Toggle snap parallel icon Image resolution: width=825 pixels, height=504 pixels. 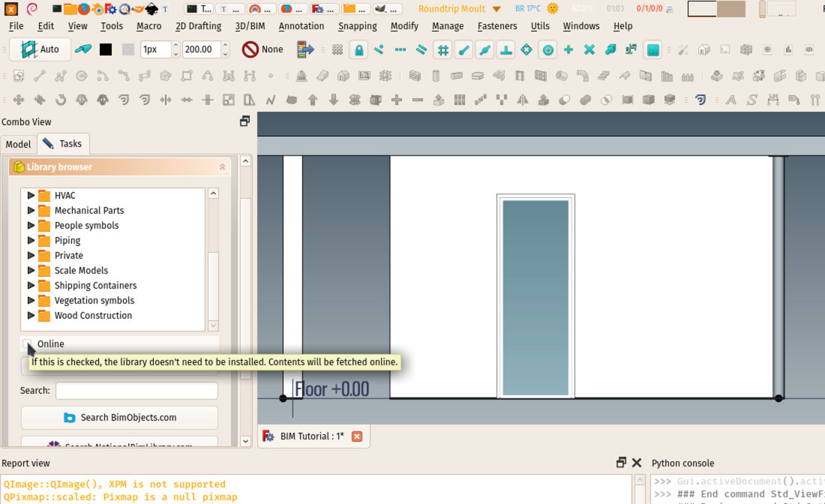tap(422, 50)
